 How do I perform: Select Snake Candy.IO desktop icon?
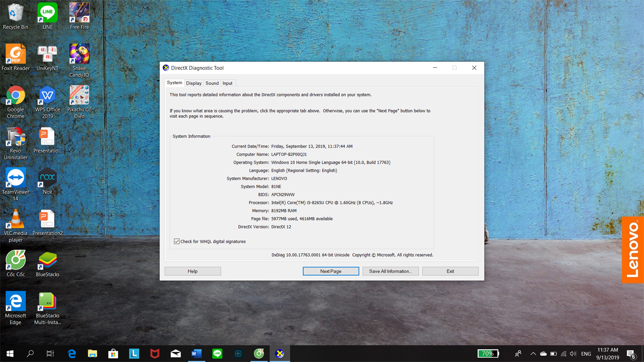pos(79,61)
